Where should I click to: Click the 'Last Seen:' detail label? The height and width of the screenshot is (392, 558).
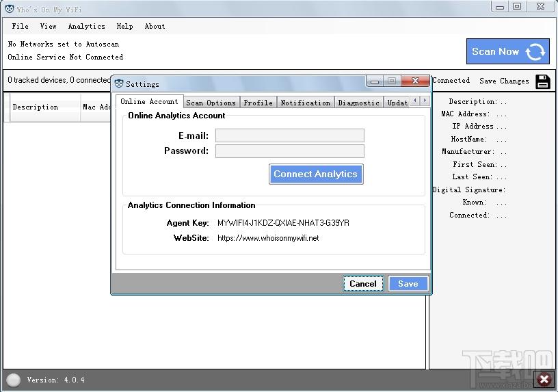pos(473,177)
